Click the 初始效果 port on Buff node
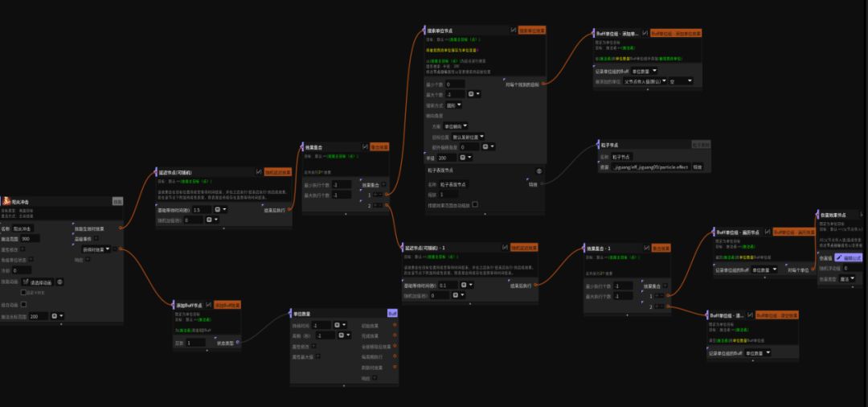The width and height of the screenshot is (868, 407). click(x=395, y=326)
